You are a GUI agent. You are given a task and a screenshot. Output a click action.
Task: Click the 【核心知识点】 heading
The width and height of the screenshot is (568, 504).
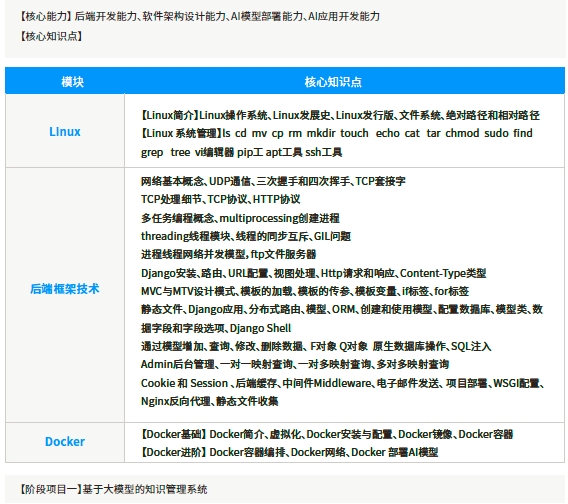click(51, 36)
